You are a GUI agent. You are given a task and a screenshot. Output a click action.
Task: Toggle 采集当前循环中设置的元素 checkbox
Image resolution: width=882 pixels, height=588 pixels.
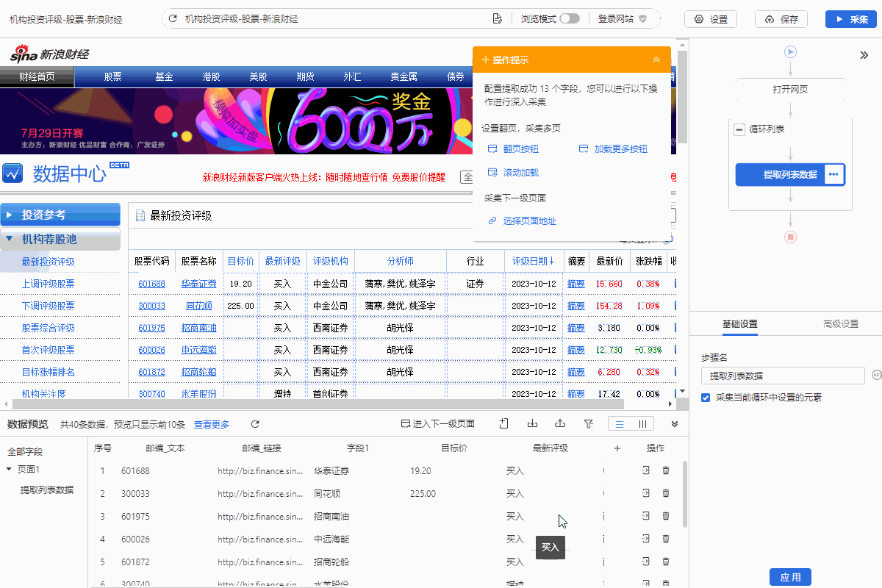click(706, 398)
